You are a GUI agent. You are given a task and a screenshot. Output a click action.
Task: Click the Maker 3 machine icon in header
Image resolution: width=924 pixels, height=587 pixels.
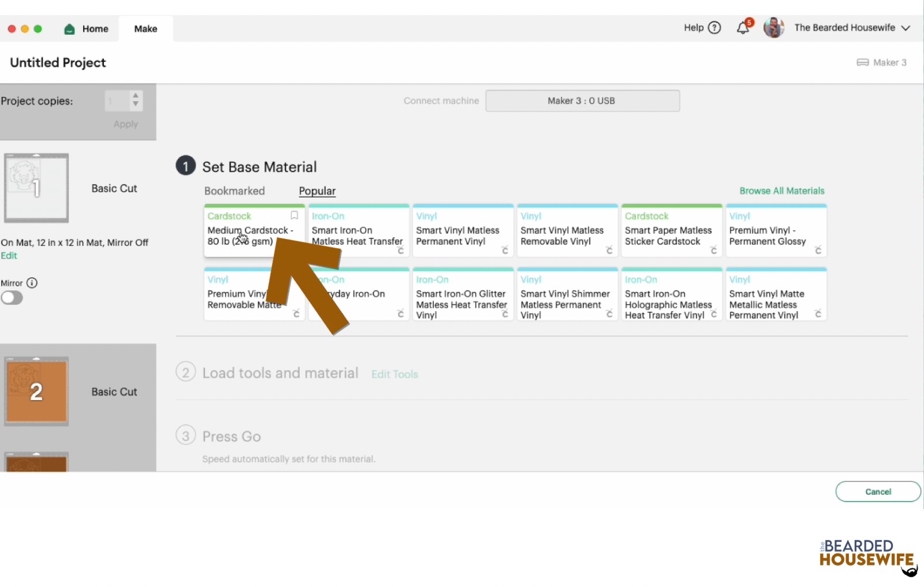click(x=862, y=62)
